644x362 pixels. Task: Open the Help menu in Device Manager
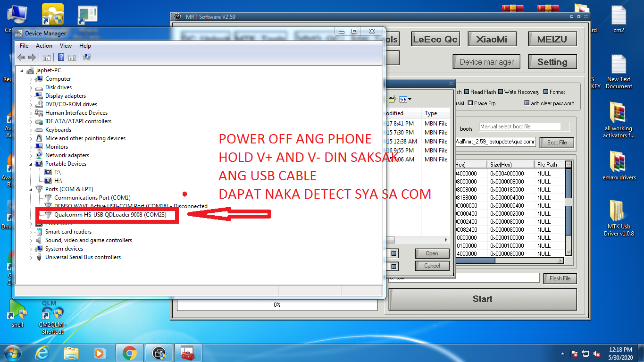pyautogui.click(x=85, y=46)
